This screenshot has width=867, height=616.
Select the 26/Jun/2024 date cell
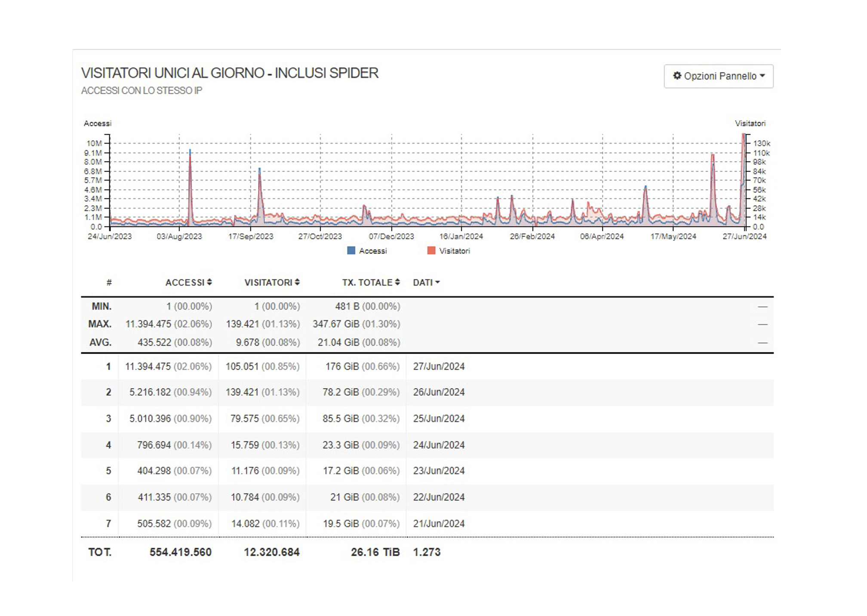(x=439, y=392)
